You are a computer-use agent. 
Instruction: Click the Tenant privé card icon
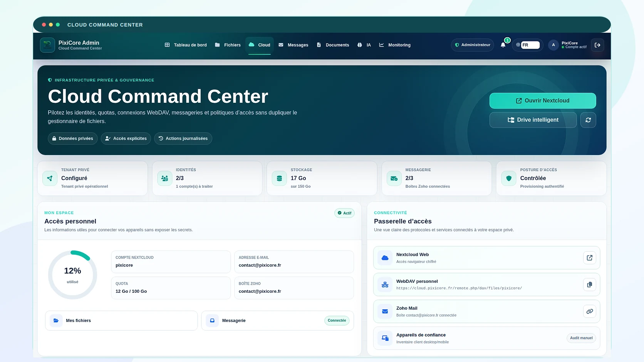pyautogui.click(x=50, y=178)
